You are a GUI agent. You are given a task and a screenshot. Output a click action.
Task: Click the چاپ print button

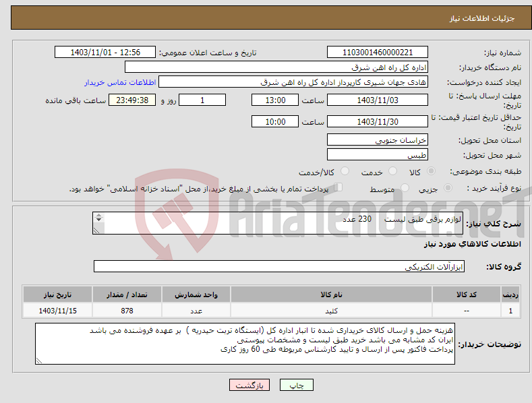click(297, 385)
